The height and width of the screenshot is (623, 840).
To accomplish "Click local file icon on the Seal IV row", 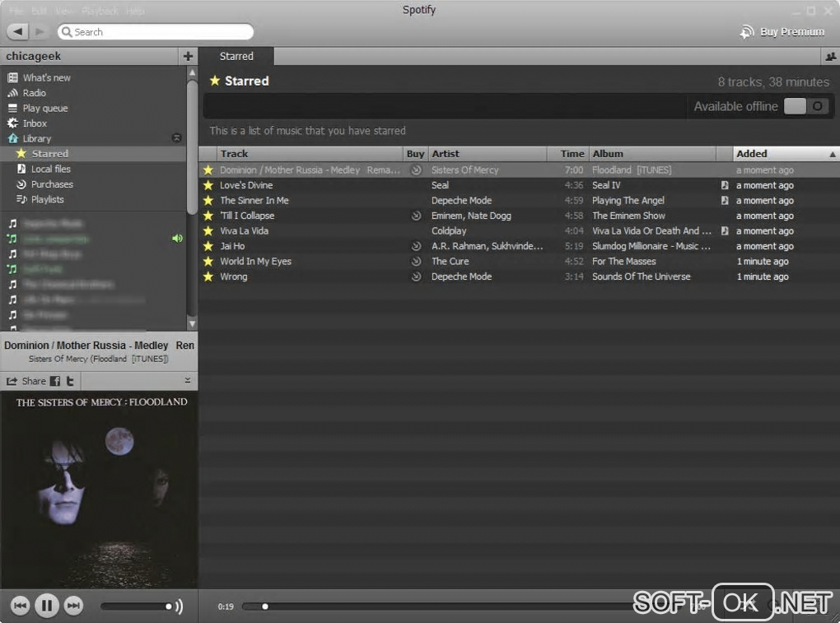I will [724, 185].
